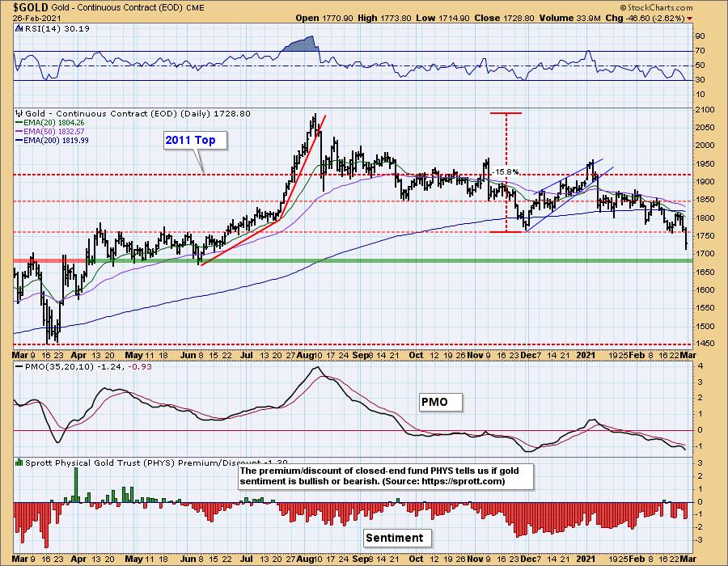Click the Close 1728.80 value
Screen dimensions: 728x566
[x=505, y=18]
